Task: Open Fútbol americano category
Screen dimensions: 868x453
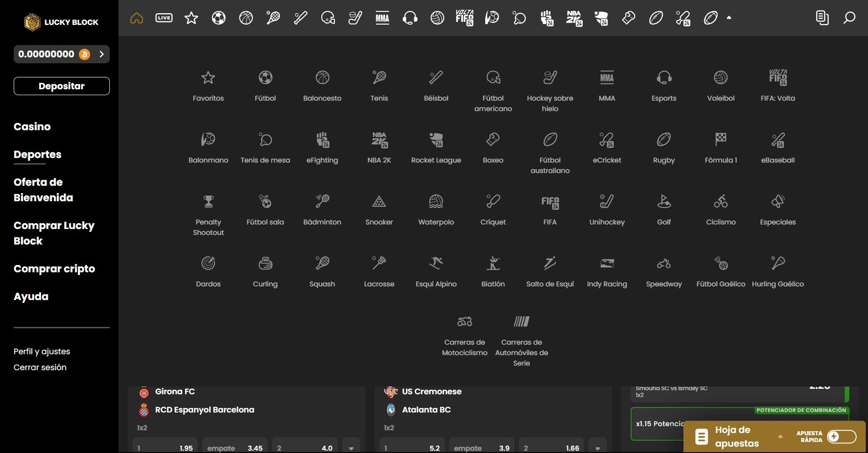Action: pos(493,91)
